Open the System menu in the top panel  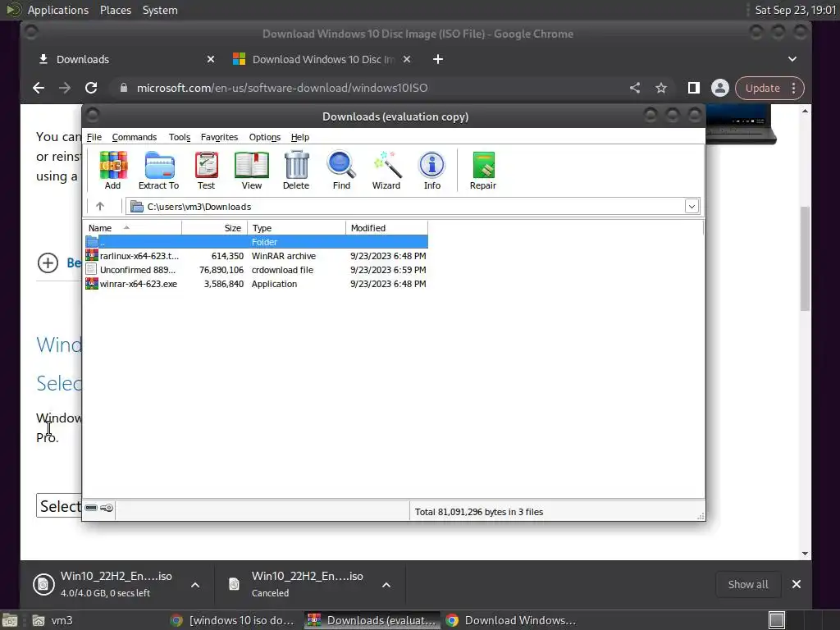point(160,10)
